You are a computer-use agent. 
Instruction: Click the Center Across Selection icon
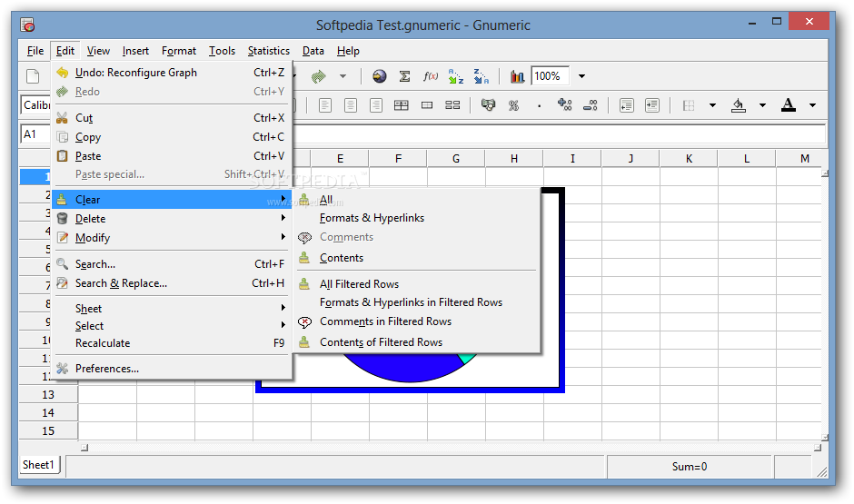(402, 105)
